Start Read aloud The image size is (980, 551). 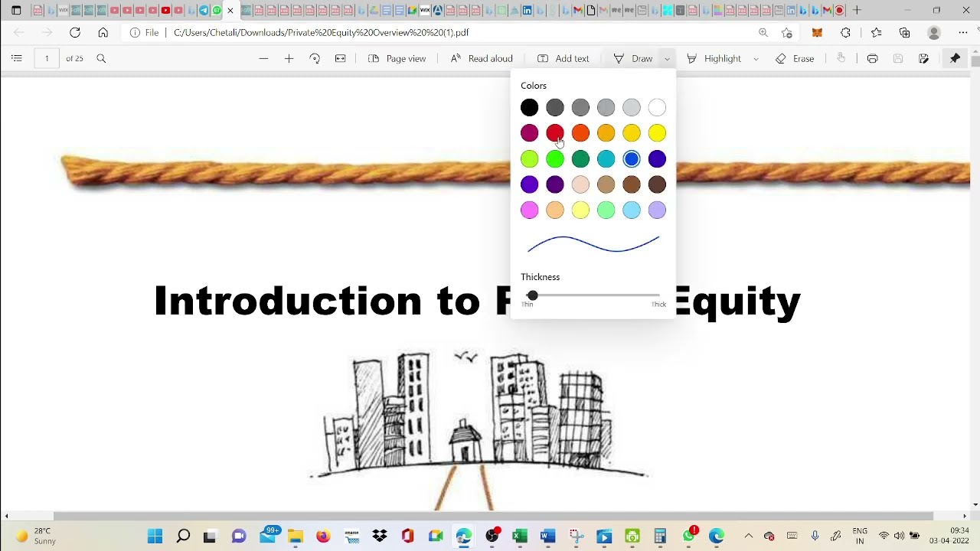click(482, 58)
